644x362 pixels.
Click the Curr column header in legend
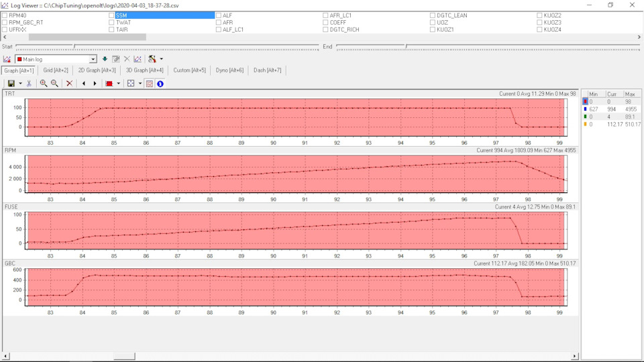tap(614, 94)
